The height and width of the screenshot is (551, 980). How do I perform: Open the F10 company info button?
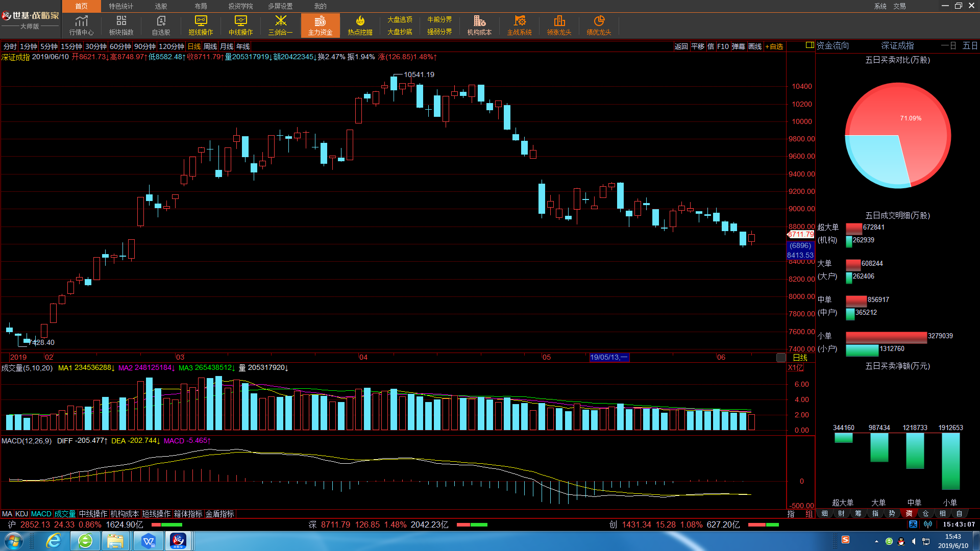(x=723, y=46)
